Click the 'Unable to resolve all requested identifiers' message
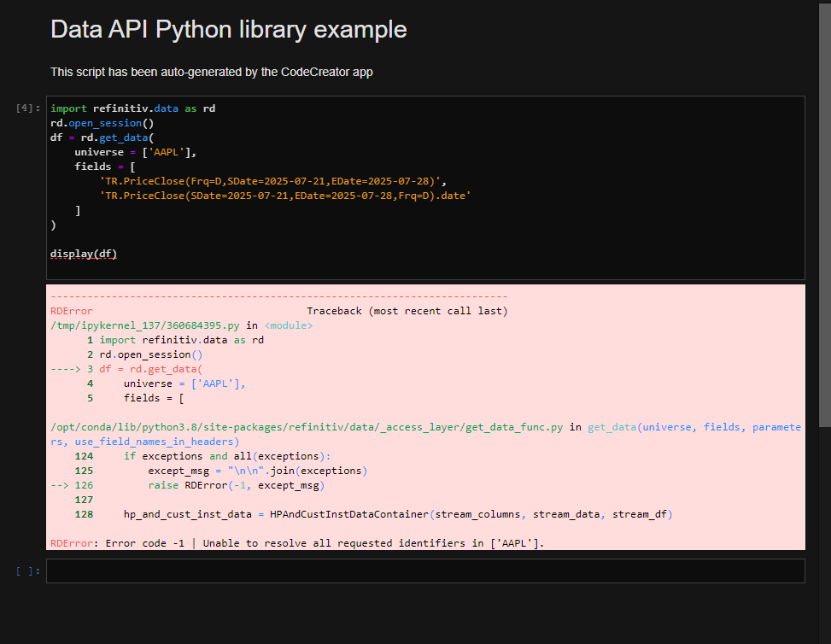The height and width of the screenshot is (644, 831). 373,543
